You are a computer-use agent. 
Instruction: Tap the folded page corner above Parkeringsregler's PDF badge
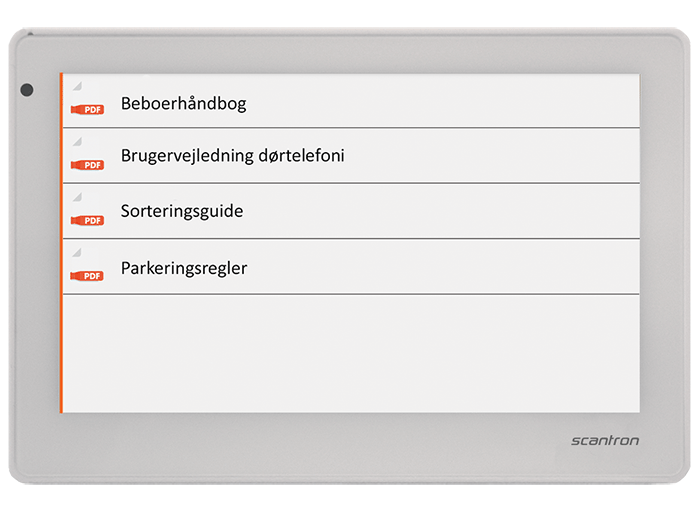[77, 253]
